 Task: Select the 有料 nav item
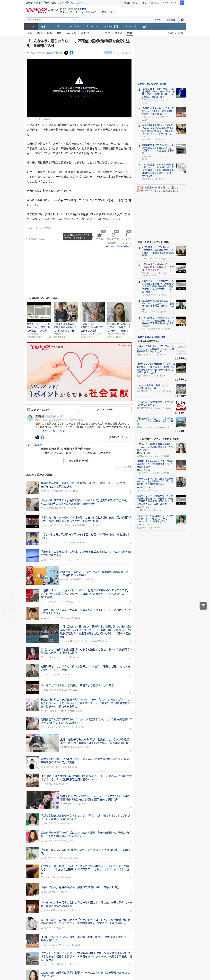click(145, 27)
